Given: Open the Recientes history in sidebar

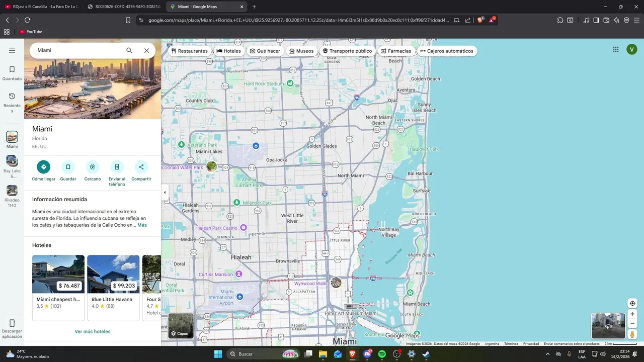Looking at the screenshot, I should coord(12,102).
